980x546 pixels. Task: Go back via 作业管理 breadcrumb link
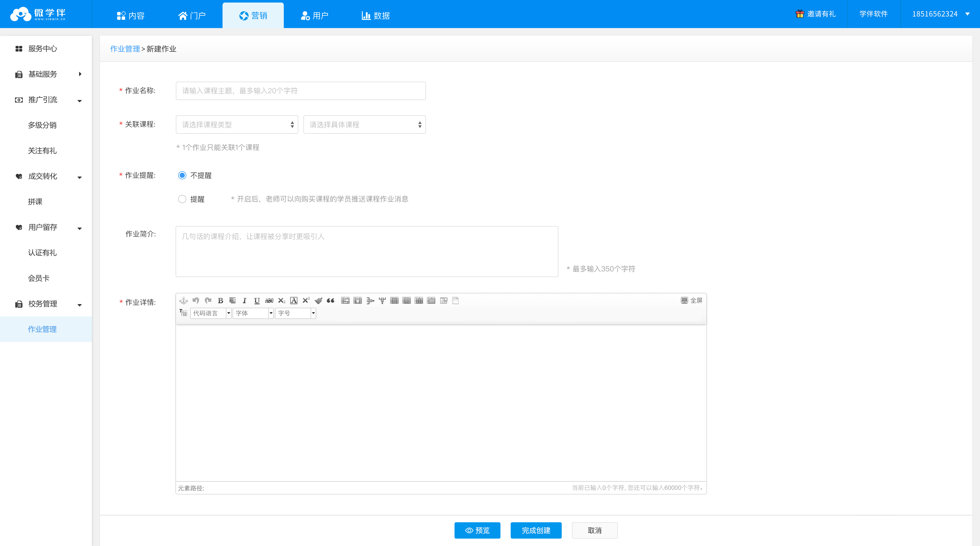tap(125, 49)
